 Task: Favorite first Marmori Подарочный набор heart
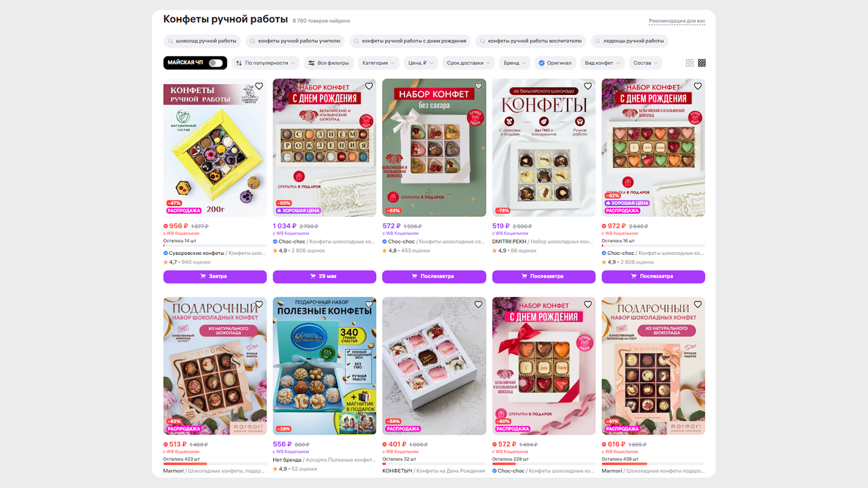[x=259, y=304]
